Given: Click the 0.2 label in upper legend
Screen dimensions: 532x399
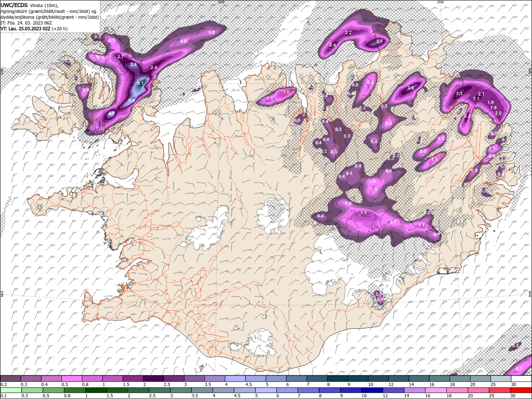Looking at the screenshot, I should 3,384.
